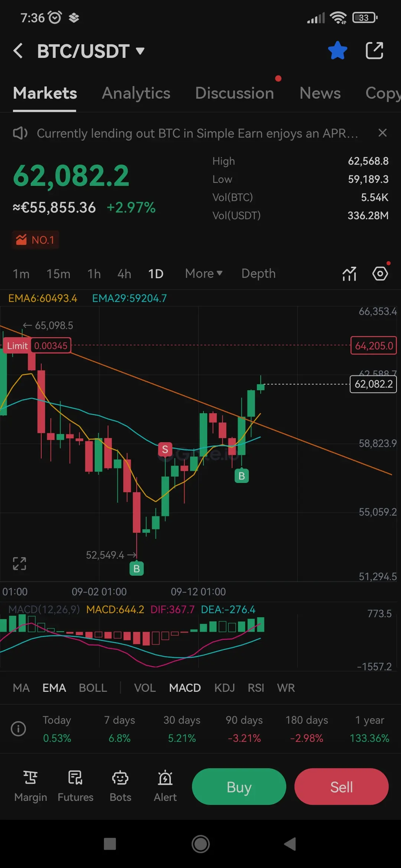This screenshot has height=868, width=401.
Task: Tap Android home circle button
Action: [200, 844]
